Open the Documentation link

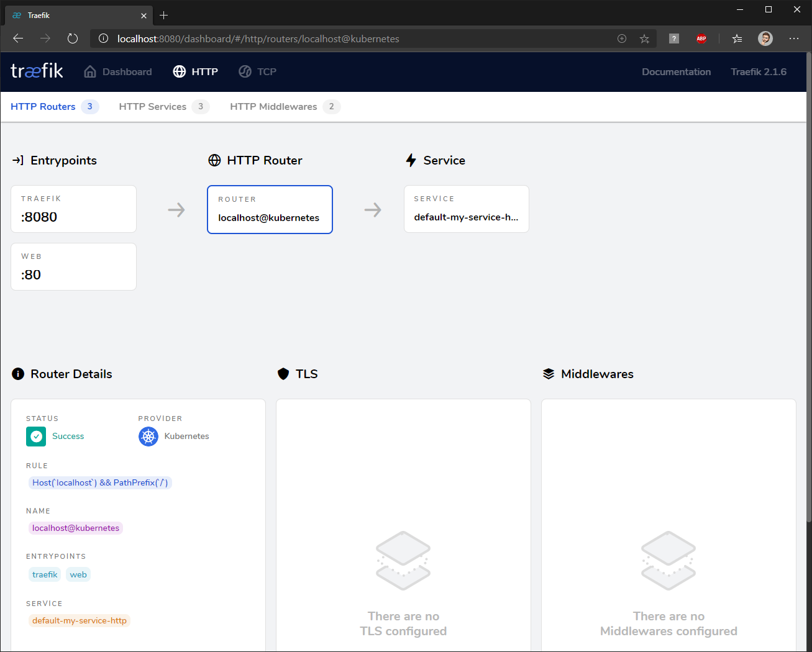676,71
